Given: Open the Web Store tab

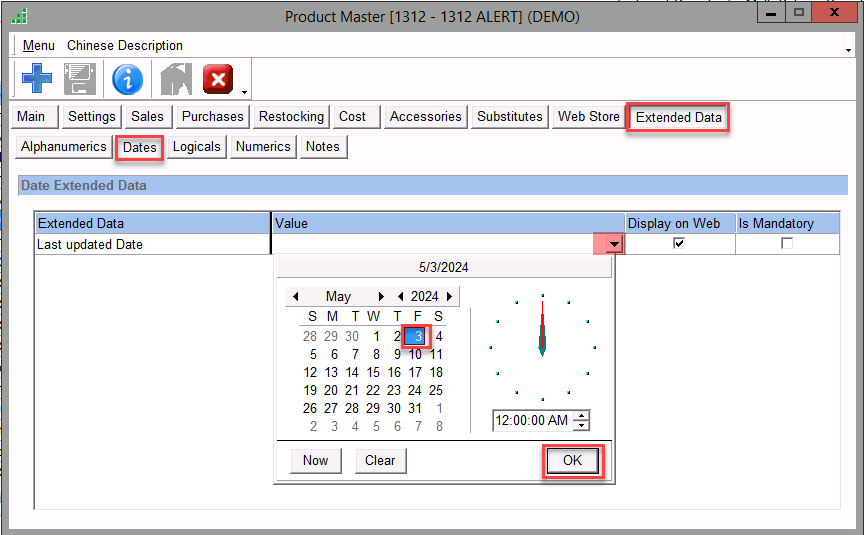Looking at the screenshot, I should pos(588,116).
